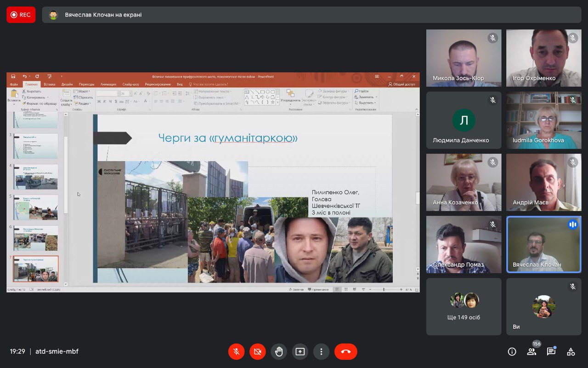Open Заливка фигуры shape fill dropdown

click(333, 91)
